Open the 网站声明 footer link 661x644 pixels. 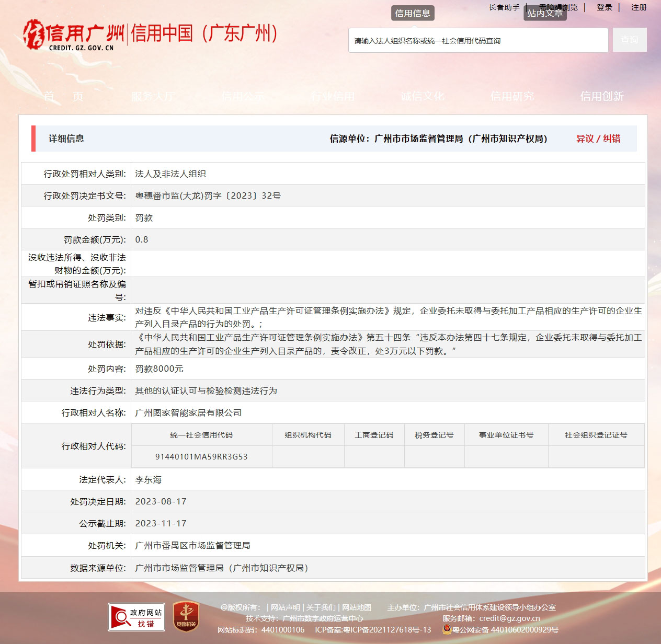pyautogui.click(x=286, y=607)
